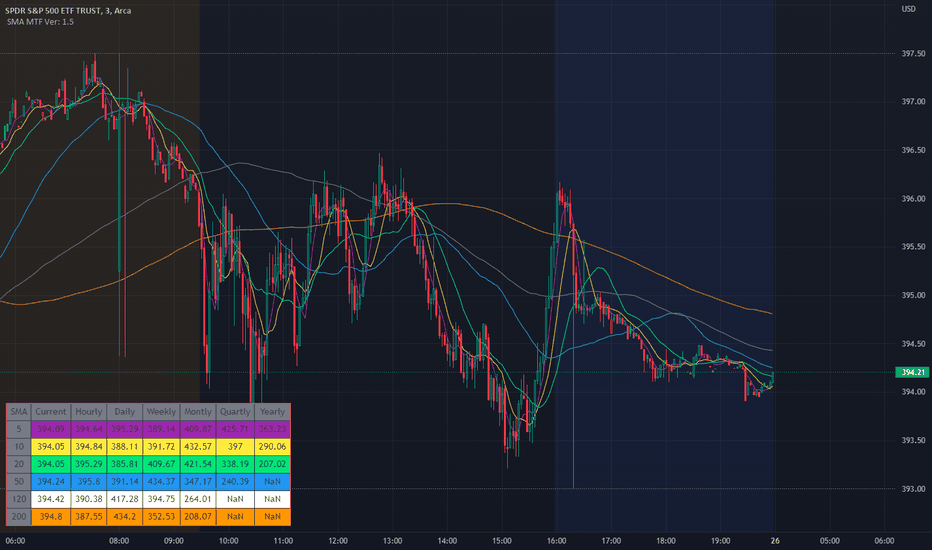Click the 200 row label in SMA table
Screen dimensions: 932x550
pos(19,517)
